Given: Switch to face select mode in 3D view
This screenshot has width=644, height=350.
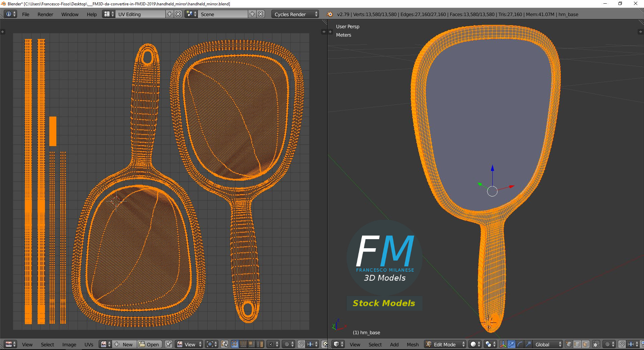Looking at the screenshot, I should coord(586,344).
